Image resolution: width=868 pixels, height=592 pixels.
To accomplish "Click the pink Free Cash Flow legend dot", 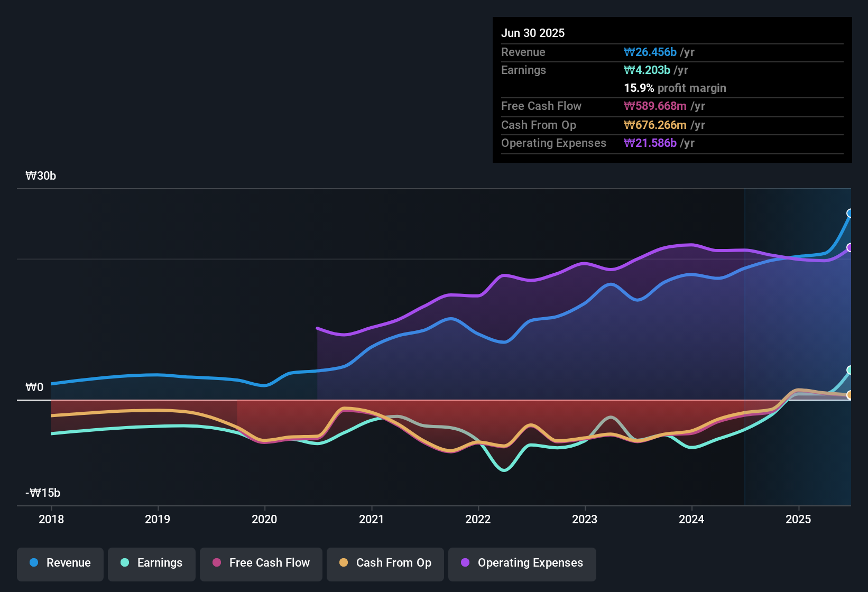I will coord(217,563).
